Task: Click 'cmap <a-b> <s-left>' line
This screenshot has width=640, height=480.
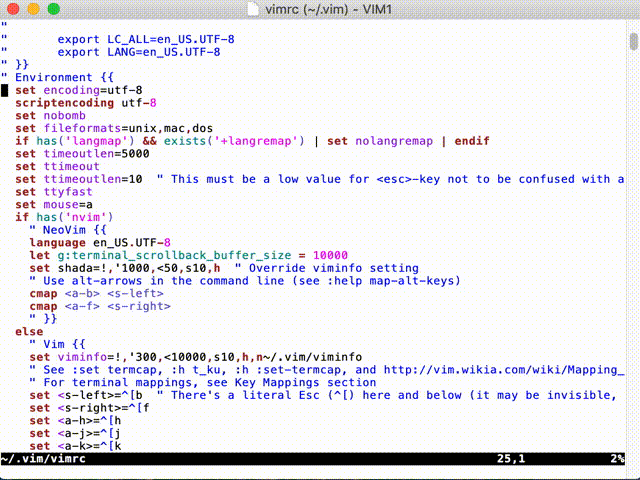Action: 96,293
